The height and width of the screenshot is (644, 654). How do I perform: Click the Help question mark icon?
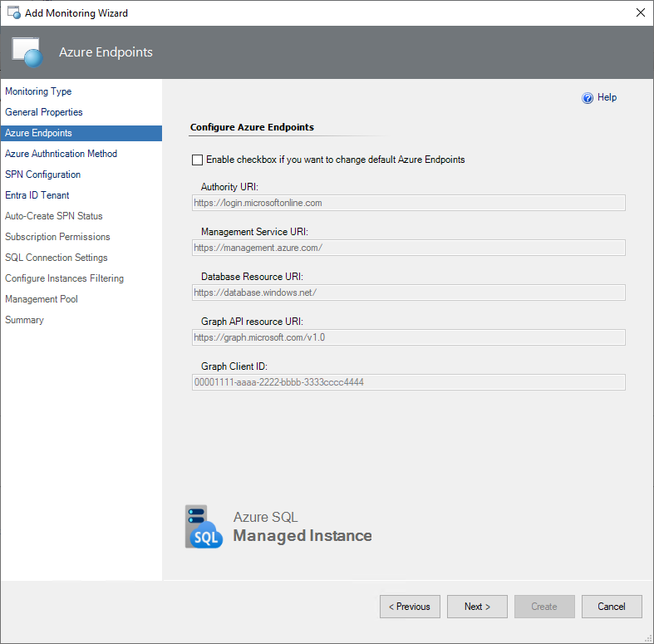click(x=588, y=97)
